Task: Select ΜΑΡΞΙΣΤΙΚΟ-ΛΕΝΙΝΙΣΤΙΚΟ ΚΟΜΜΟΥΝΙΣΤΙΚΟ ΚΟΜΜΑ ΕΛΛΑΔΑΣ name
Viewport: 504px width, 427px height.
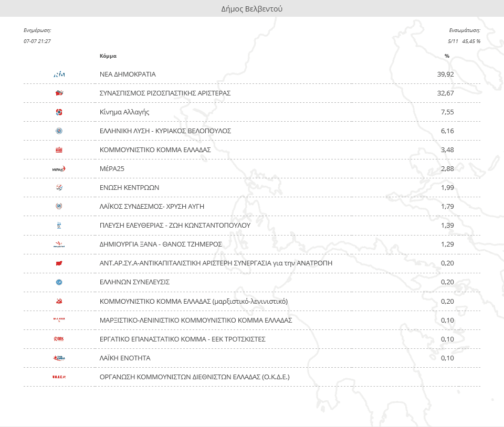Action: point(196,320)
